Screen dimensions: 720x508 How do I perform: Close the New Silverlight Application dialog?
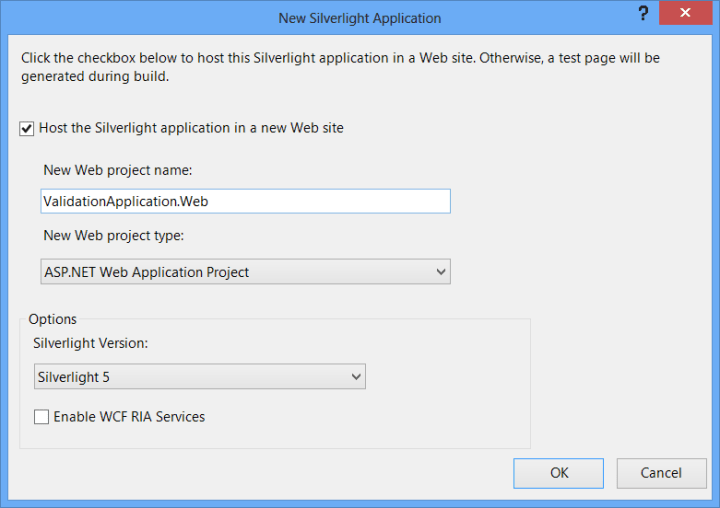[687, 15]
